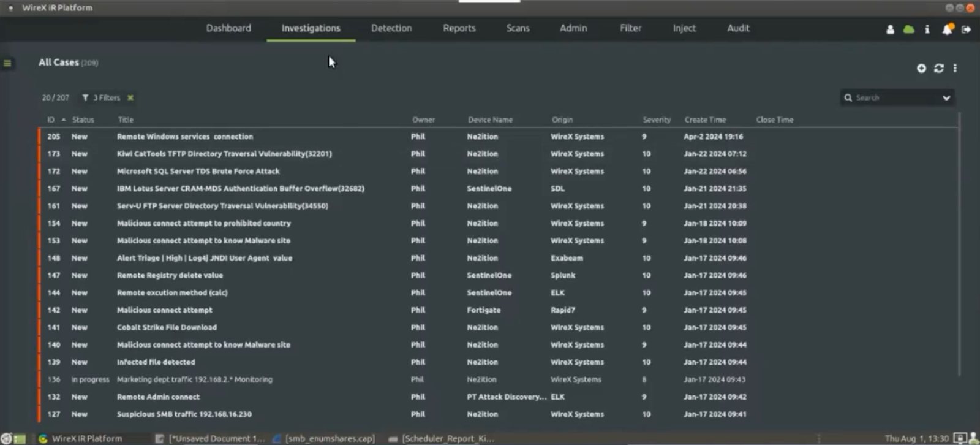Open Unsaved Document 1 taskbar window
The width and height of the screenshot is (980, 445).
(x=210, y=438)
